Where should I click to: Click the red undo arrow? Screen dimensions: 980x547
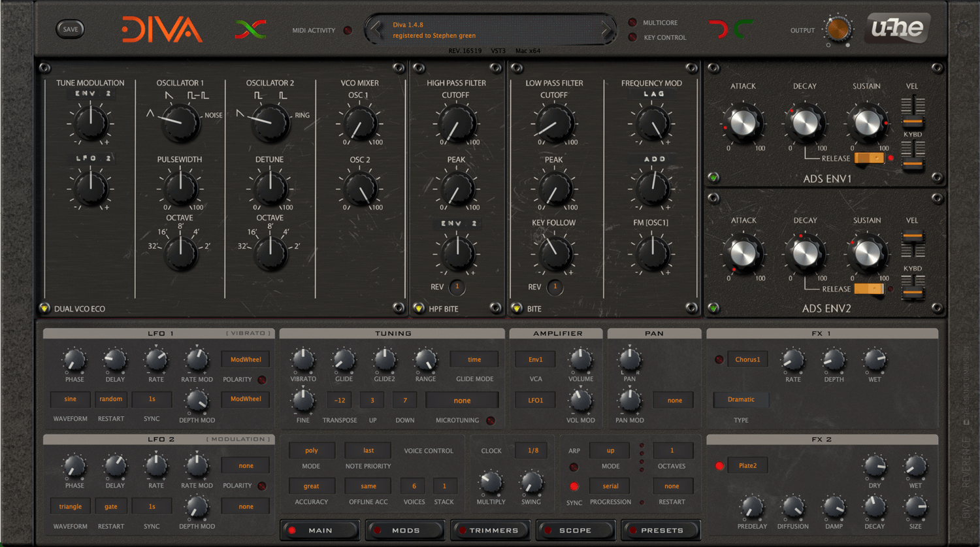718,29
